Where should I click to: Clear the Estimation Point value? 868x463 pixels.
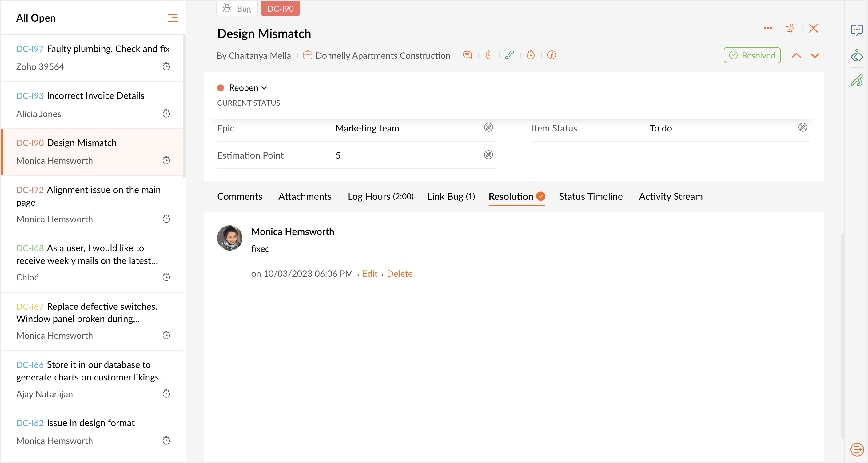[x=488, y=155]
